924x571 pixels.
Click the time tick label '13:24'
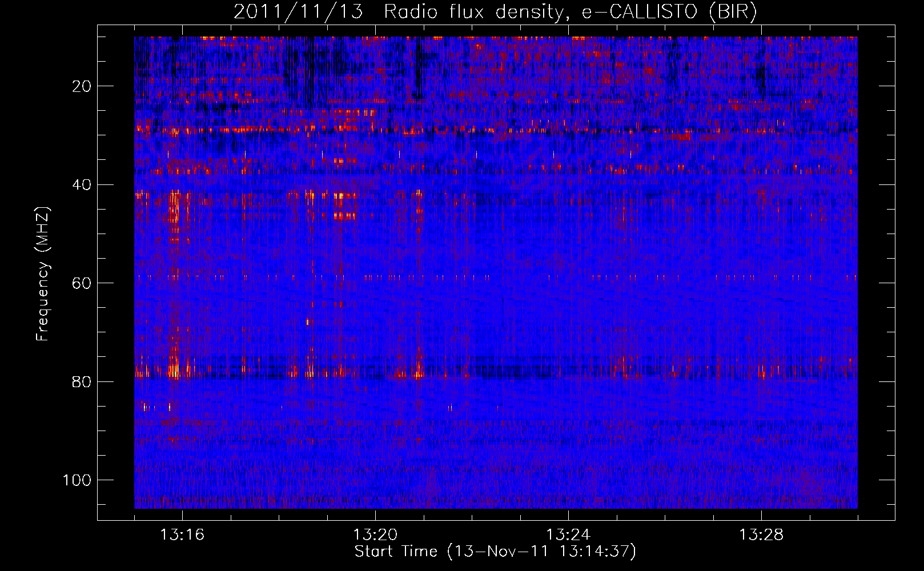[568, 535]
